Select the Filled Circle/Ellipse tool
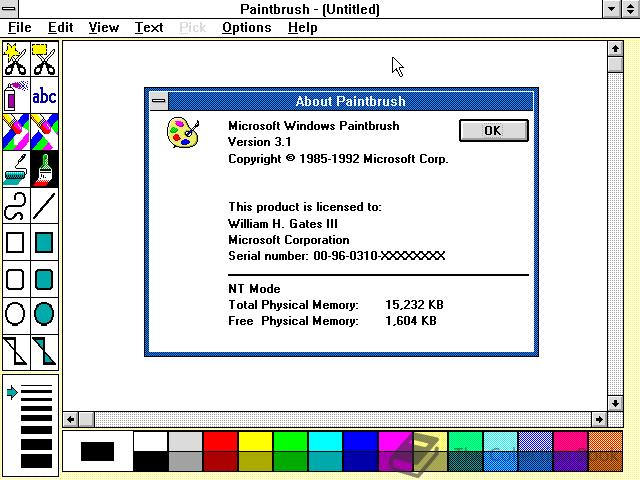This screenshot has height=480, width=640. 44,315
